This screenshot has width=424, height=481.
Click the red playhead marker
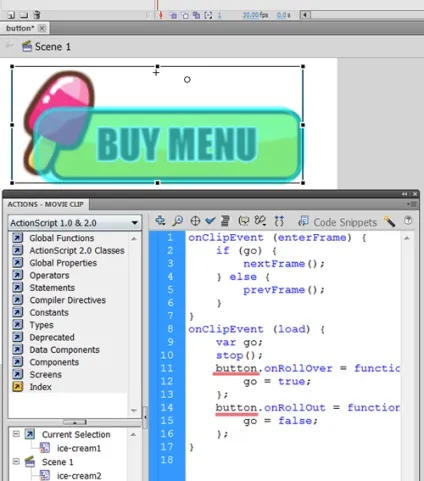point(156,5)
